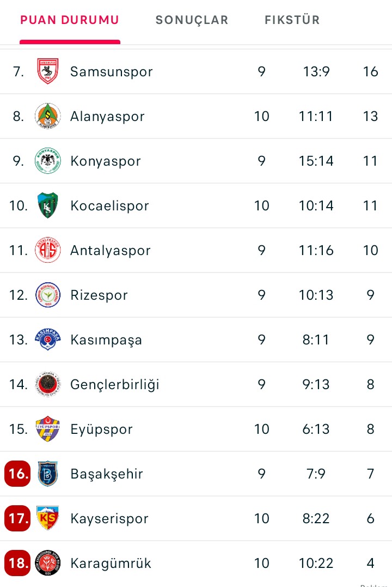Select the Puan Durumu tab

pos(70,20)
